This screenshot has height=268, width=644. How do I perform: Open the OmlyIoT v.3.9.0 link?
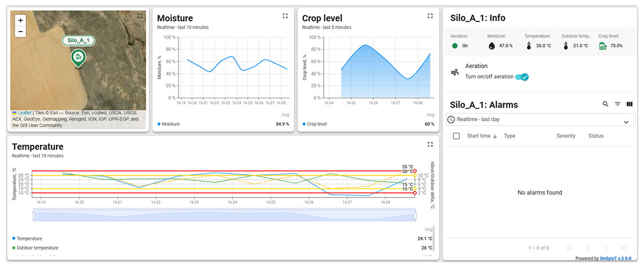(616, 258)
